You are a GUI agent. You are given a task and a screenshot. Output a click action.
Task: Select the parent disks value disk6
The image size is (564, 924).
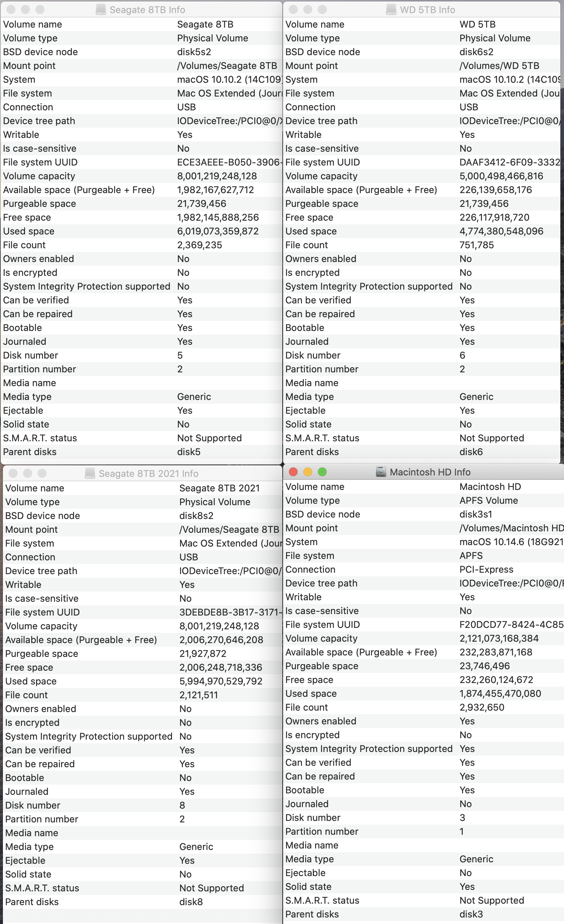[x=471, y=452]
